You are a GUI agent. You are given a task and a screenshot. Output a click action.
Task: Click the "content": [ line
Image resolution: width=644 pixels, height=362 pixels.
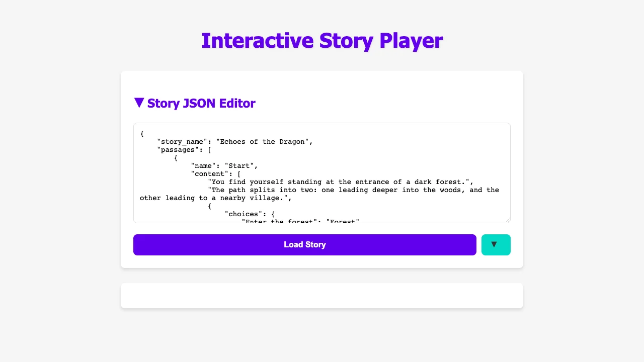coord(216,174)
